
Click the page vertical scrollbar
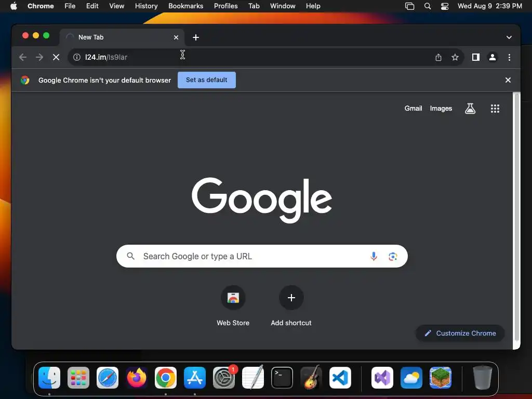[517, 217]
